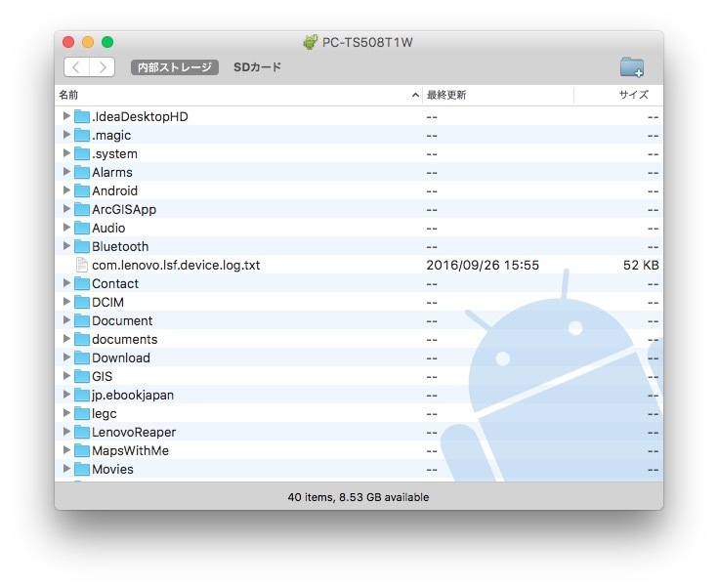This screenshot has width=718, height=588.
Task: Click the 52 KB size cell
Action: [x=641, y=265]
